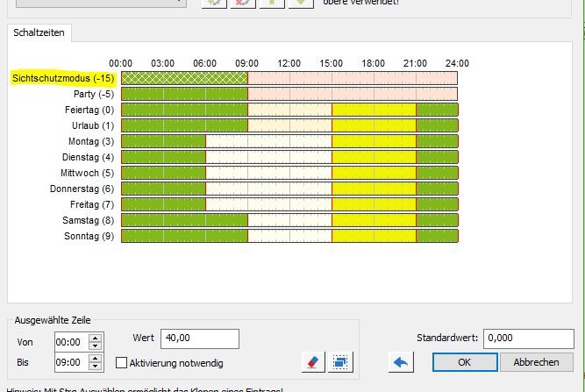Select the Feiertag (0) row label
Viewport: 585px width, 392px height.
(x=89, y=110)
